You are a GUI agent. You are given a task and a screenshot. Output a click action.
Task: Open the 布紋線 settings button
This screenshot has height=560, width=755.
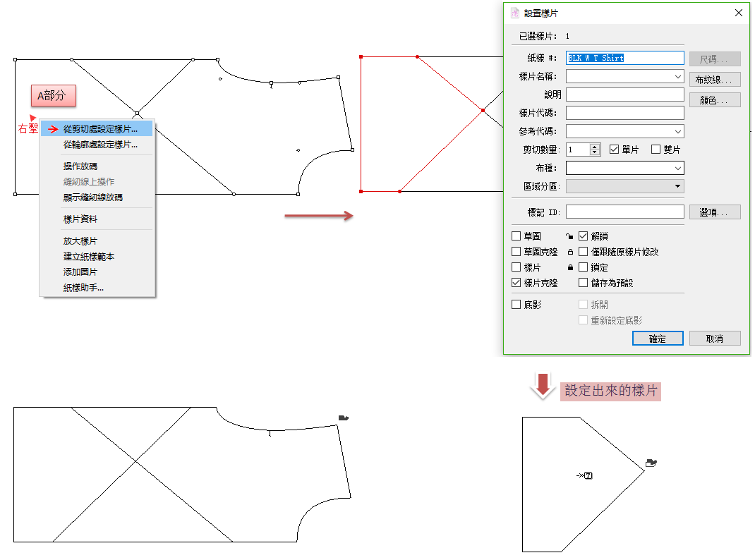coord(715,80)
